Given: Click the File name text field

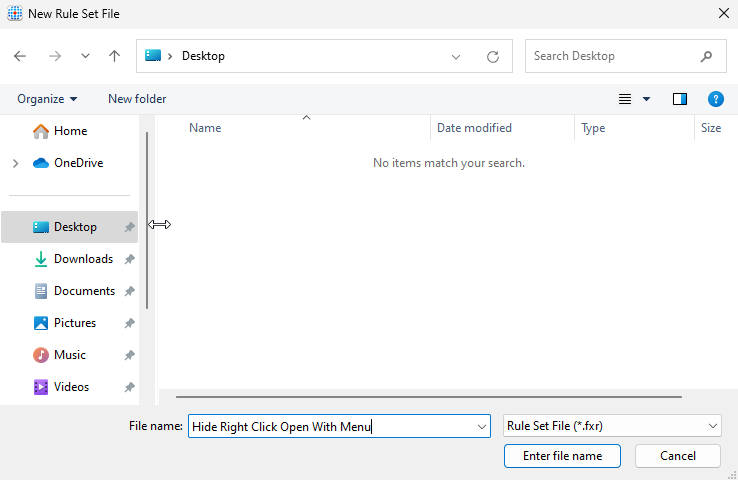Looking at the screenshot, I should (330, 426).
